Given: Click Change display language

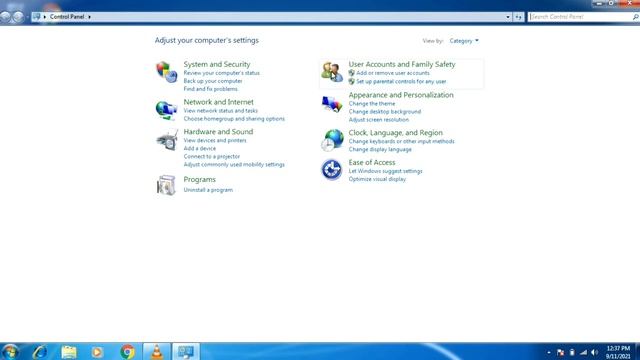Looking at the screenshot, I should [380, 149].
